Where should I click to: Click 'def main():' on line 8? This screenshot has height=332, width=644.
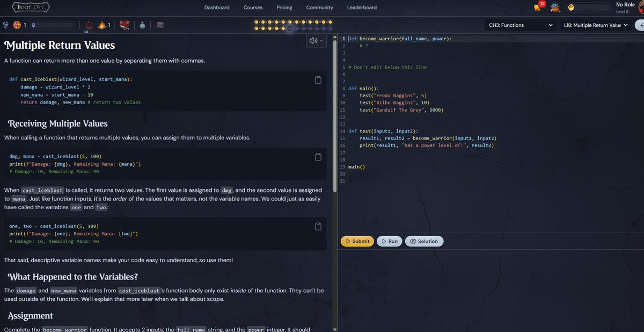pos(363,88)
